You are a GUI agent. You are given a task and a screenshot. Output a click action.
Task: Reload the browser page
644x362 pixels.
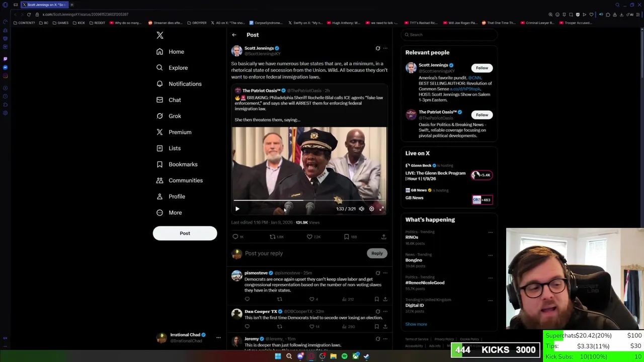click(x=29, y=15)
